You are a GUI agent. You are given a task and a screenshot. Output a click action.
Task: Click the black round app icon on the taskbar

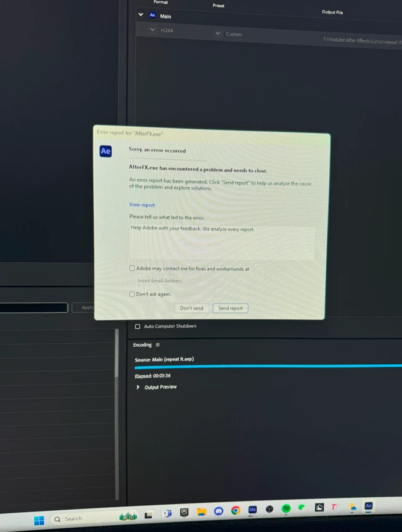coord(270,509)
